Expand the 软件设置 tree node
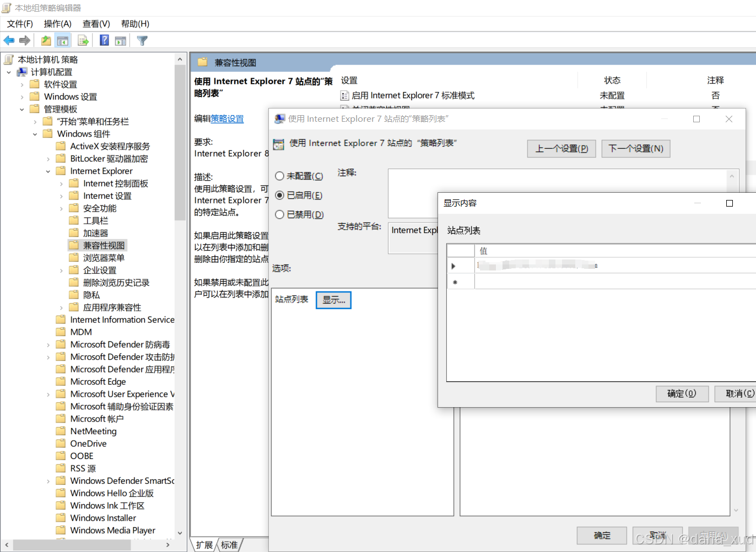This screenshot has height=552, width=756. (x=22, y=84)
